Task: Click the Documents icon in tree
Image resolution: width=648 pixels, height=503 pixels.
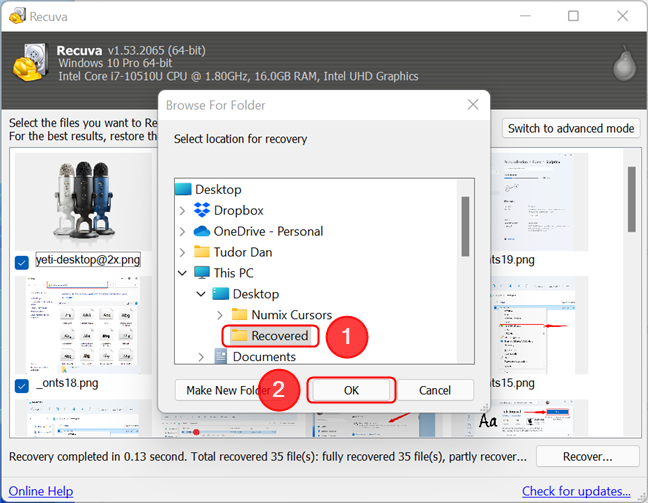Action: pyautogui.click(x=221, y=356)
